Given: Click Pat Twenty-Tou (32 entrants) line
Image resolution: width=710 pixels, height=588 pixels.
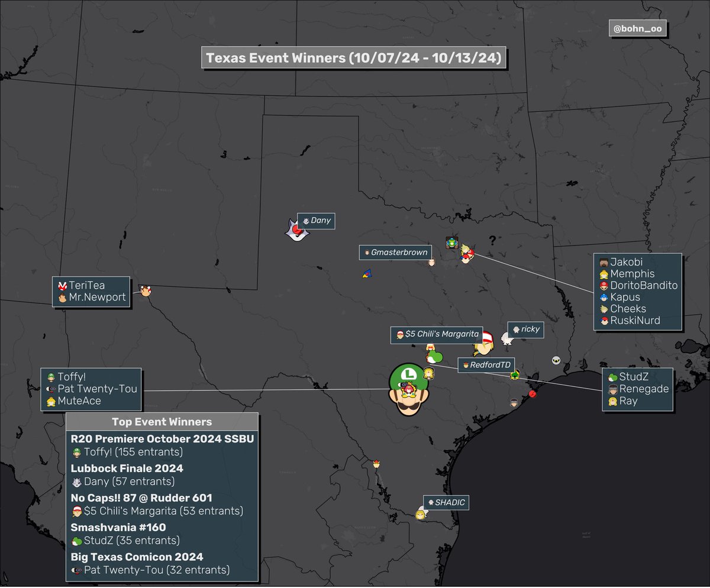Looking at the screenshot, I should (x=150, y=571).
